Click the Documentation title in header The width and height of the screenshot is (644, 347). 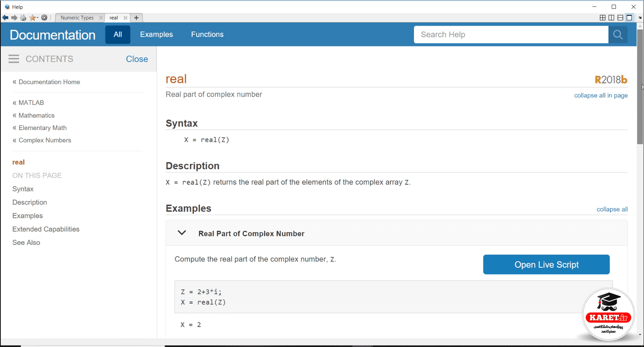click(52, 35)
